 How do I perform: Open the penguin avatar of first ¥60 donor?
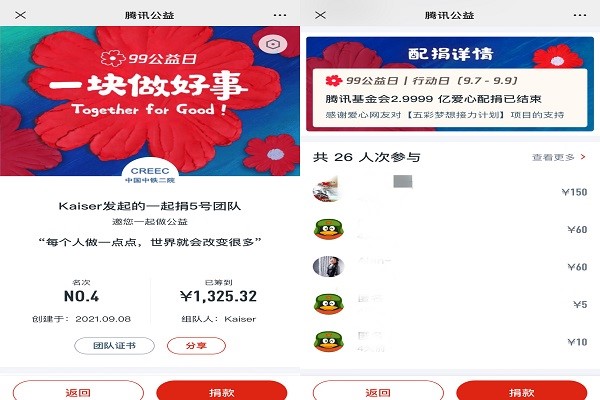click(329, 229)
